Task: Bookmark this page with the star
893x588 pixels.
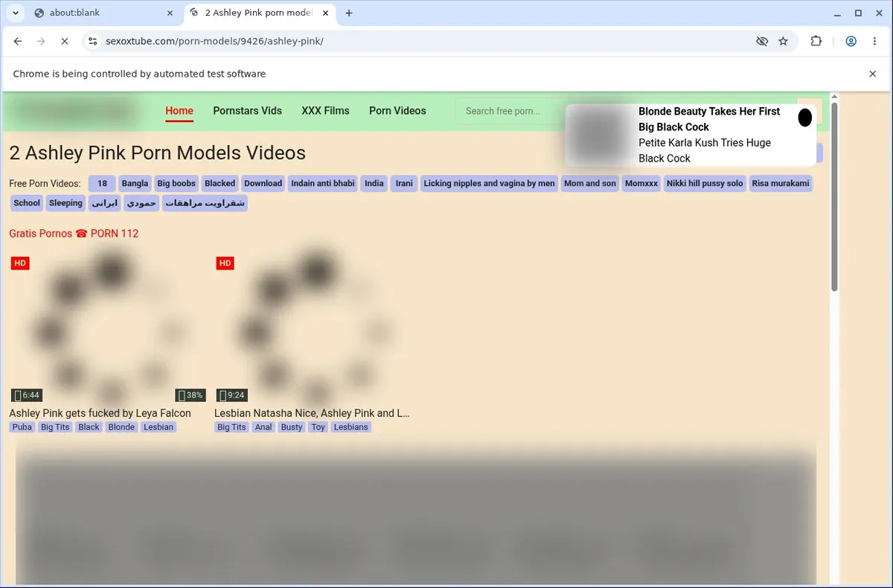Action: click(x=783, y=41)
